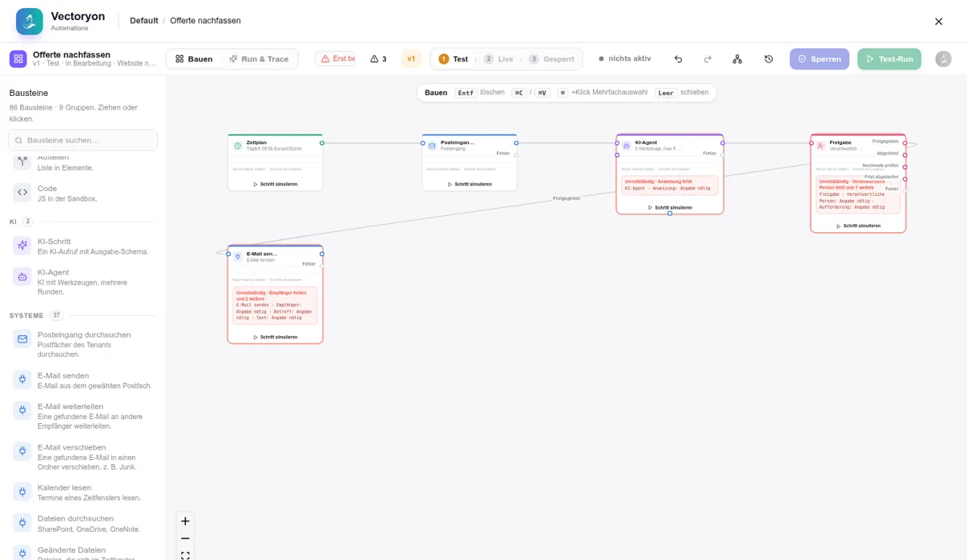The width and height of the screenshot is (967, 560).
Task: Click the Vectoryon logo icon
Action: [29, 21]
